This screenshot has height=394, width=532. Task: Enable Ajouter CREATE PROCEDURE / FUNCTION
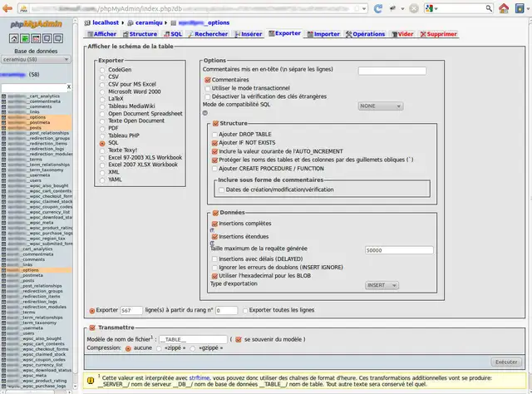214,169
